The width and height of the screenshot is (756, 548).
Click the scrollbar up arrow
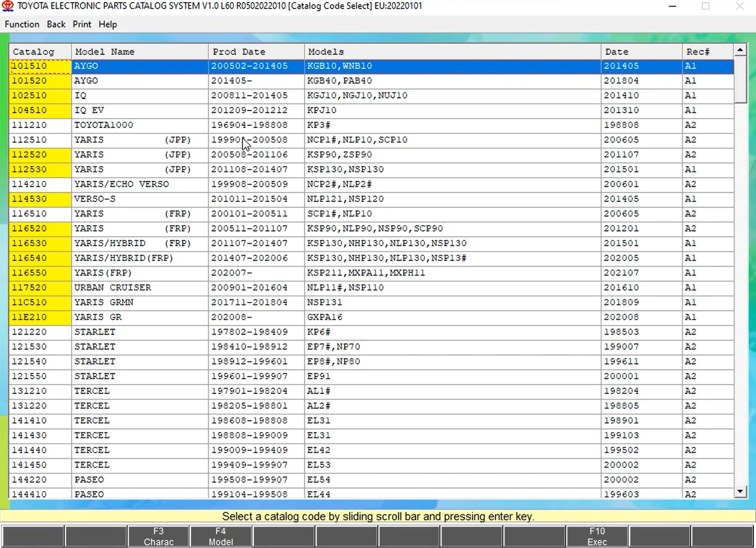pos(740,50)
